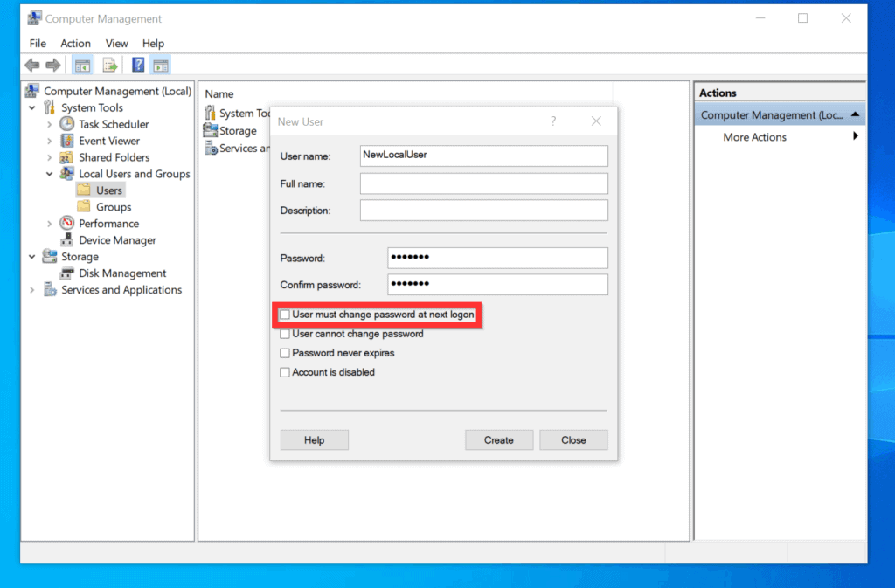
Task: Click the Password input field
Action: click(x=497, y=257)
